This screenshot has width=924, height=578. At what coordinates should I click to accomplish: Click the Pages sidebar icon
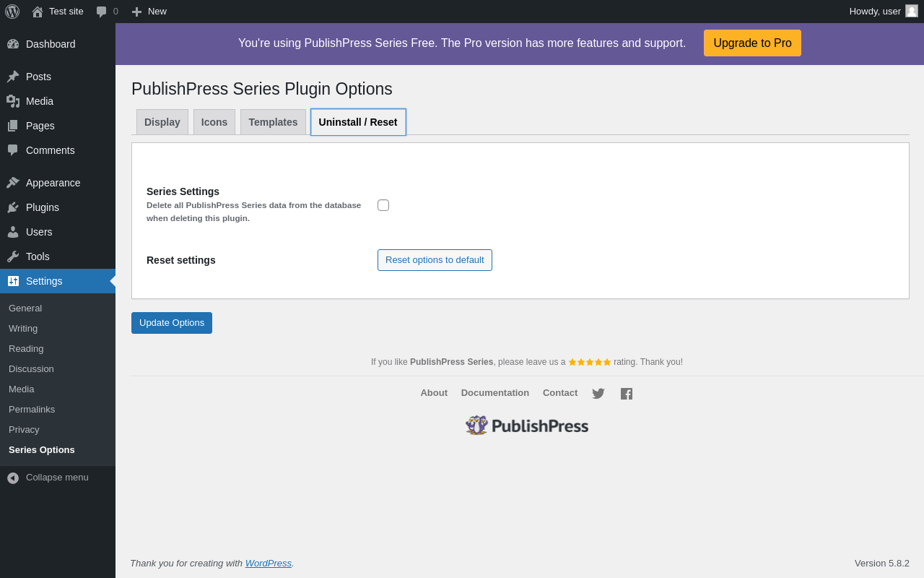click(13, 126)
